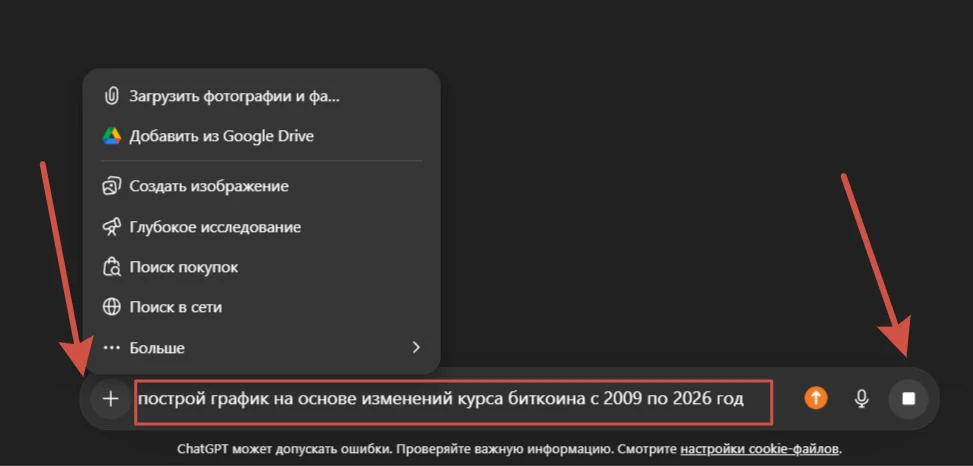Click the paperclip upload icon
The image size is (973, 466).
(111, 96)
